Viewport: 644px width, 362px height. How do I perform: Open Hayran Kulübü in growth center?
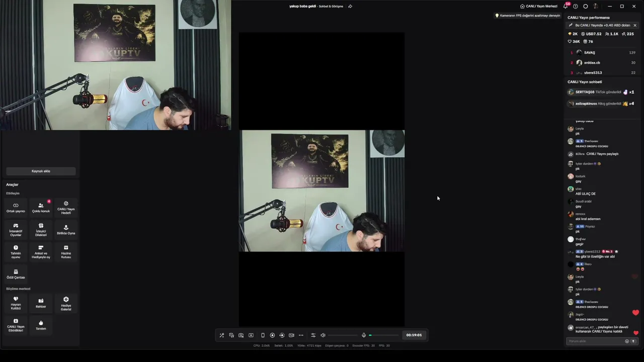(x=16, y=303)
